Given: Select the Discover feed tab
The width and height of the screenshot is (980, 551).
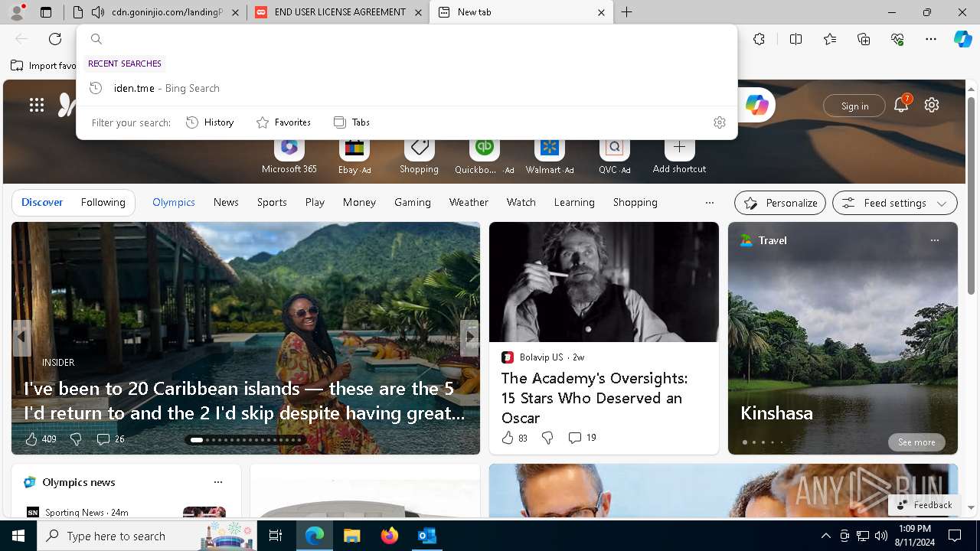Looking at the screenshot, I should tap(42, 203).
